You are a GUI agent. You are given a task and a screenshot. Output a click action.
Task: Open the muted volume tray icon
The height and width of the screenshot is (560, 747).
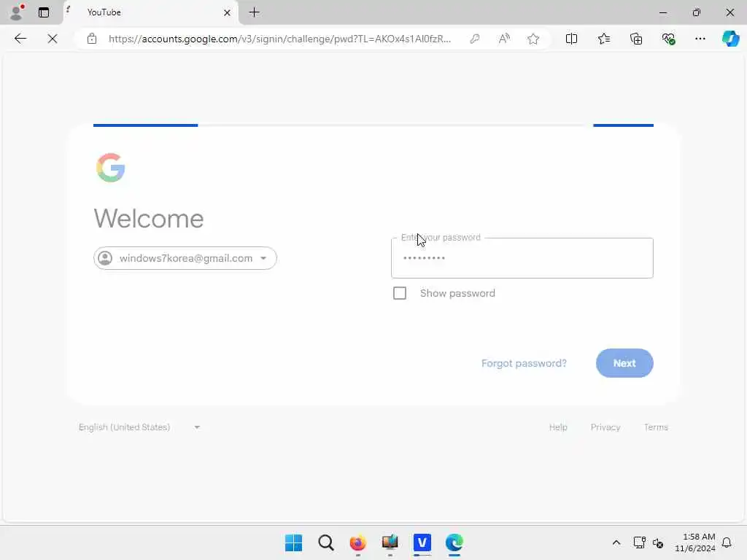tap(658, 542)
